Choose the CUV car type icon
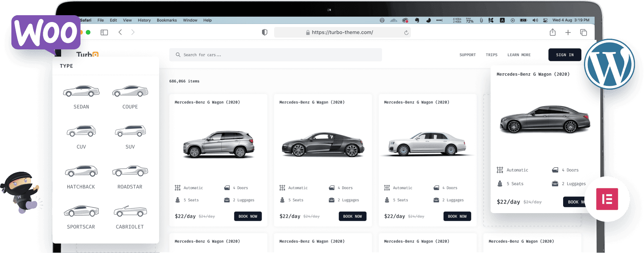This screenshot has height=253, width=644. click(x=81, y=131)
